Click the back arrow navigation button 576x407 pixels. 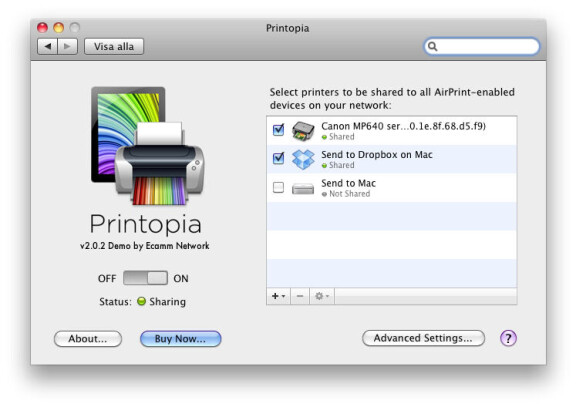coord(47,47)
